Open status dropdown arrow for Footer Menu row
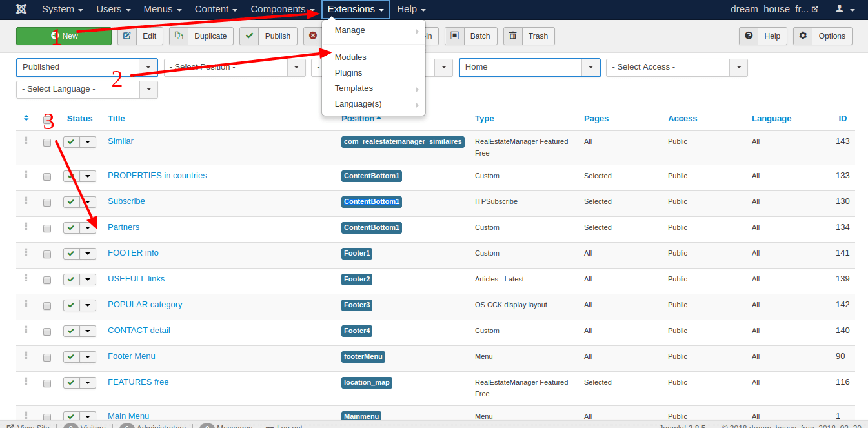 [x=88, y=357]
